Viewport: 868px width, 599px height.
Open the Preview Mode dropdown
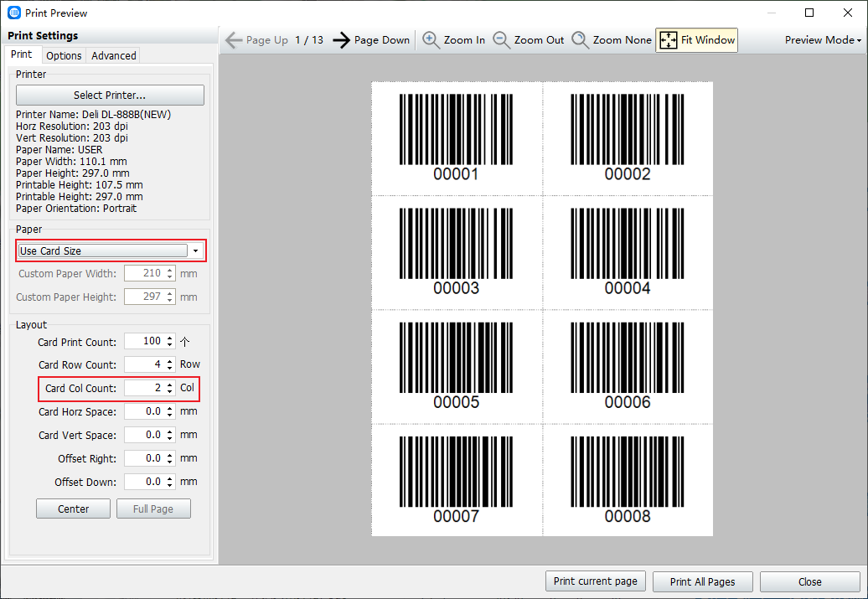tap(823, 40)
